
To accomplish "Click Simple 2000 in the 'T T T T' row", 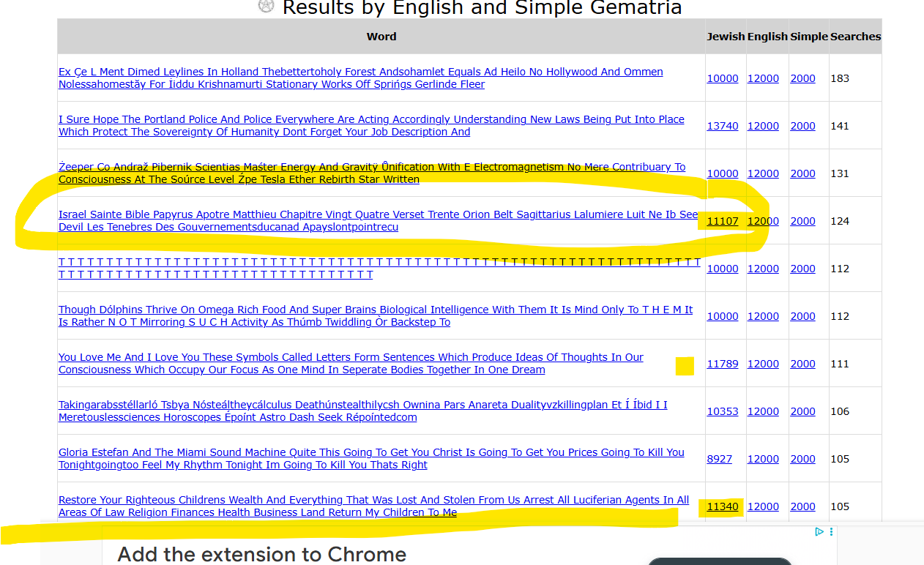I will pyautogui.click(x=802, y=269).
